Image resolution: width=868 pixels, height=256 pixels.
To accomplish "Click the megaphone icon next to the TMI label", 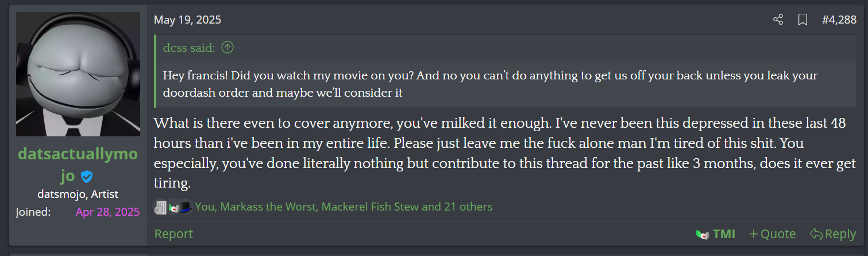I will point(701,234).
